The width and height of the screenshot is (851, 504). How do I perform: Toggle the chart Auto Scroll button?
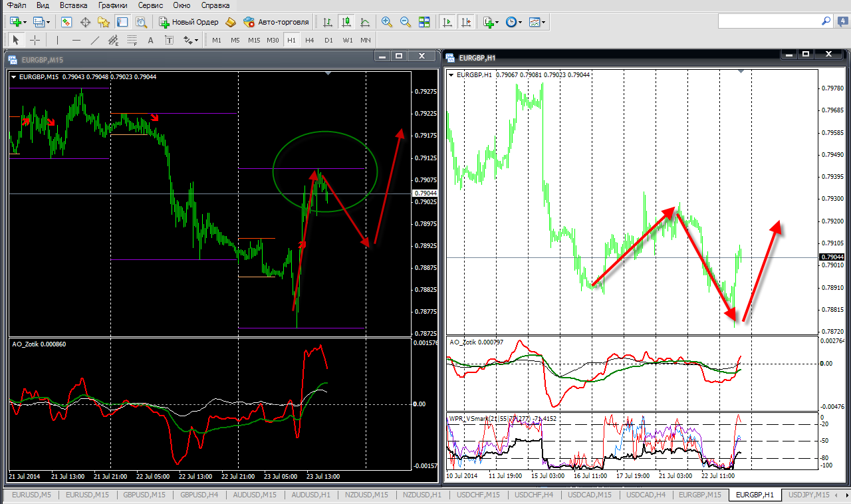click(447, 22)
